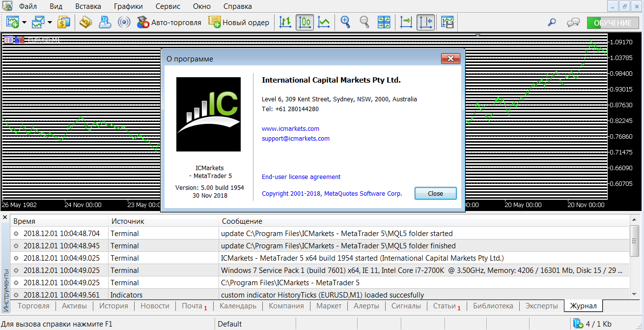The width and height of the screenshot is (644, 330).
Task: Click the New Chart toolbar icon
Action: click(12, 22)
